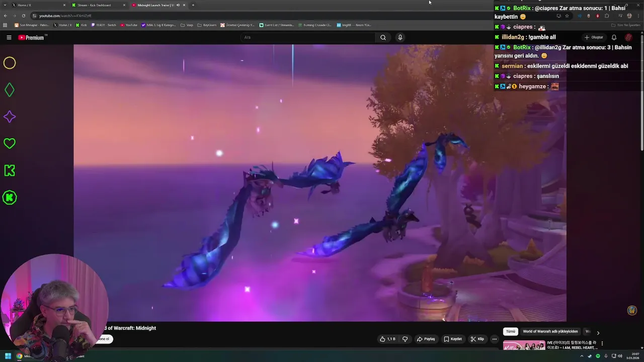The width and height of the screenshot is (644, 362).
Task: Open the KeyGivers bookmarks folder
Action: [x=207, y=25]
